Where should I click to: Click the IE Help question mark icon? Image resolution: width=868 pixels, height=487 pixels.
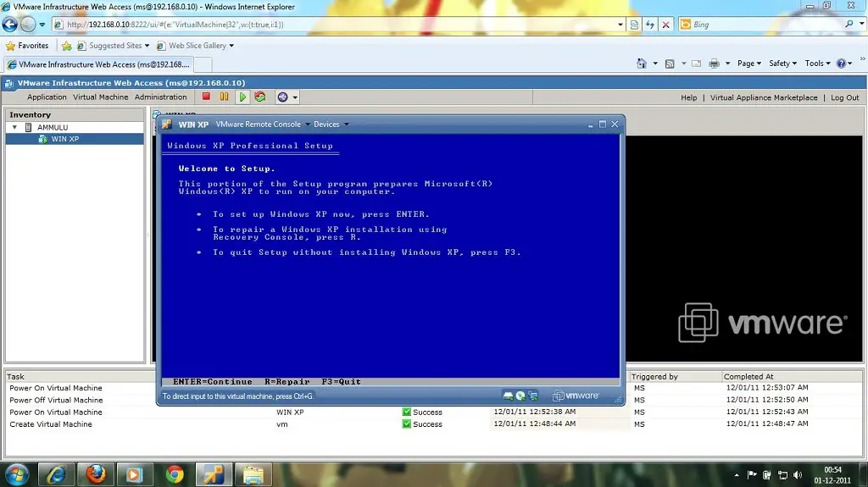coord(842,64)
